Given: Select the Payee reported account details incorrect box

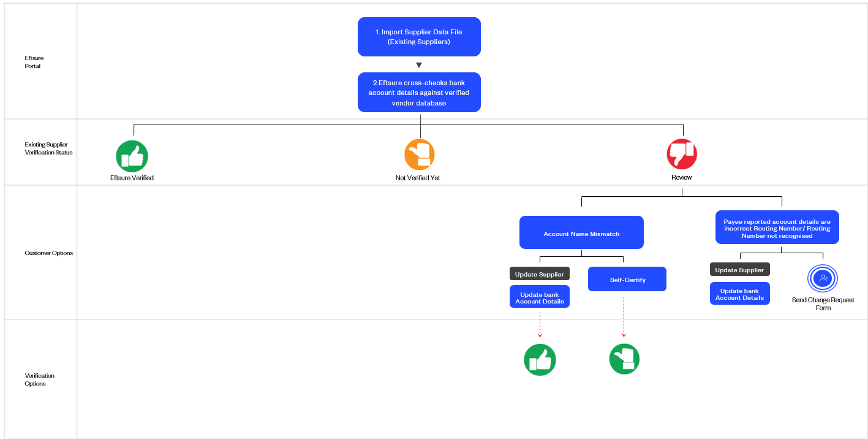Looking at the screenshot, I should coord(777,227).
